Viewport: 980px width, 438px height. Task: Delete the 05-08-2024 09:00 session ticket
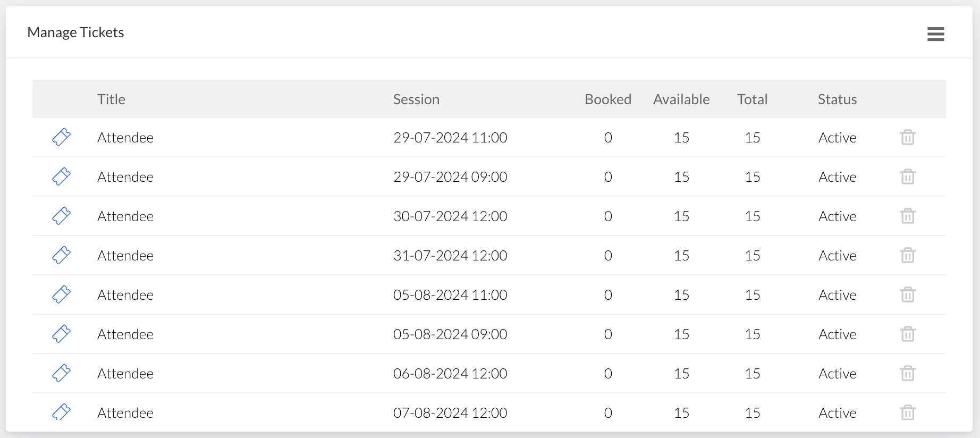click(907, 334)
